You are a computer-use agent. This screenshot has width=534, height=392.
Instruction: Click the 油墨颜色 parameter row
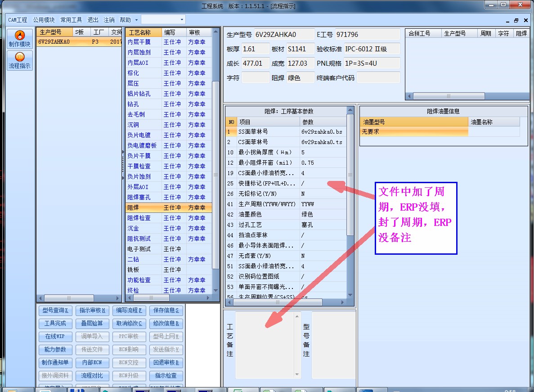286,215
